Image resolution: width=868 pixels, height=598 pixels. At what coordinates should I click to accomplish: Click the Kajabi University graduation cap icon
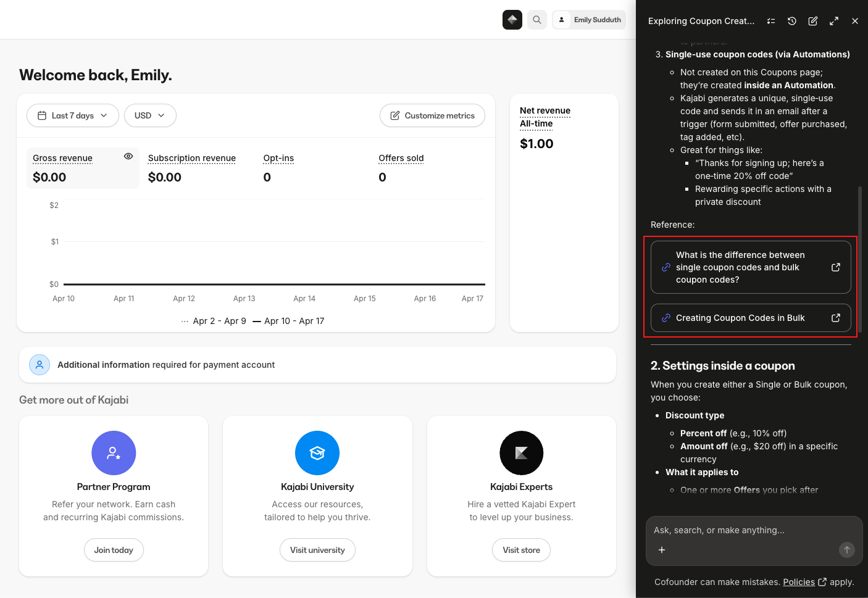point(317,452)
